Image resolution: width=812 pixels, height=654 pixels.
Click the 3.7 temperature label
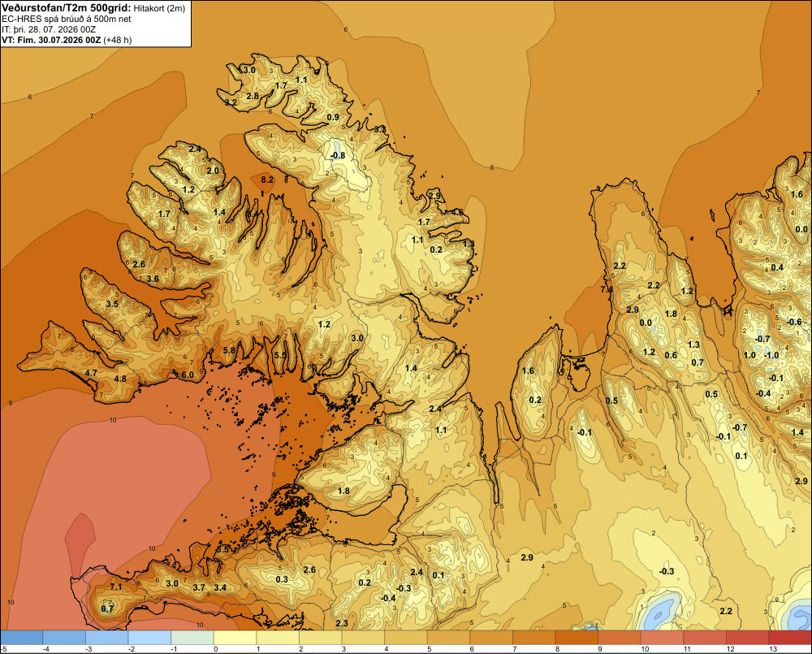(x=199, y=587)
